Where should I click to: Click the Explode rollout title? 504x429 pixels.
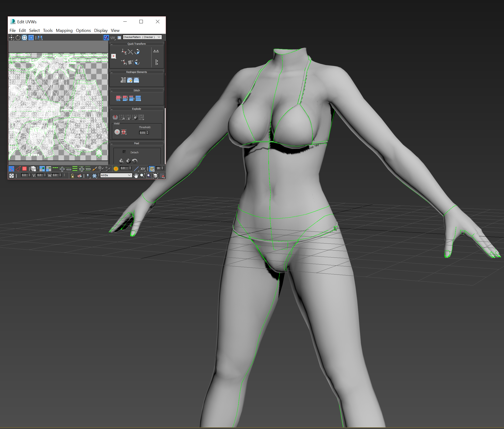click(x=136, y=109)
